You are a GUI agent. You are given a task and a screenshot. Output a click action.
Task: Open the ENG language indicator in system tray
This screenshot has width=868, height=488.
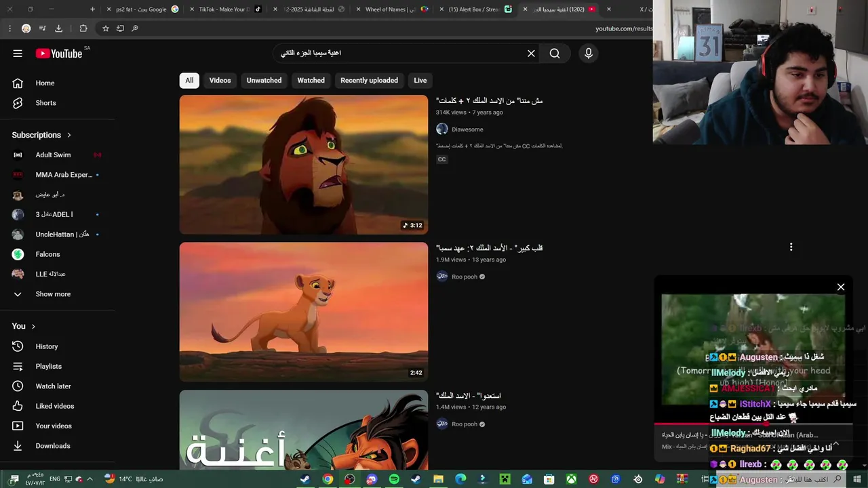55,479
